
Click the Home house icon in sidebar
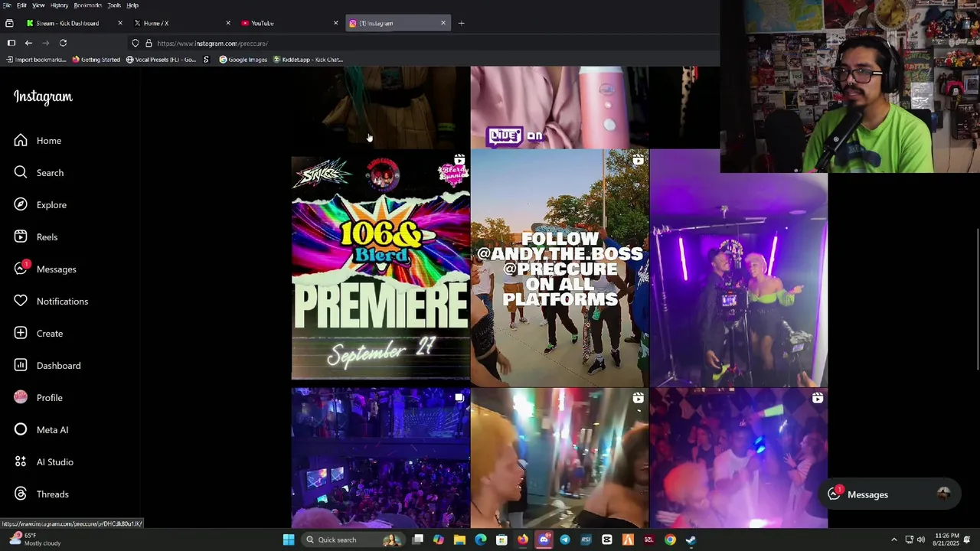21,140
